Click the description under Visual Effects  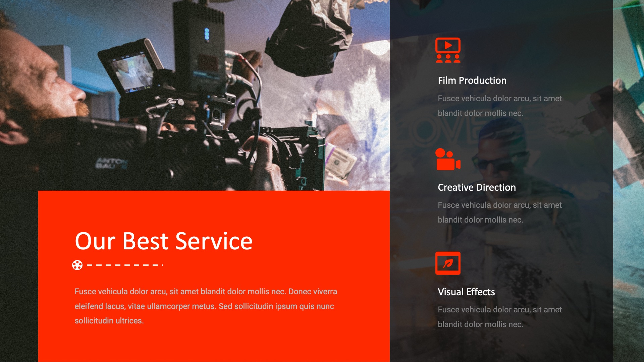499,317
